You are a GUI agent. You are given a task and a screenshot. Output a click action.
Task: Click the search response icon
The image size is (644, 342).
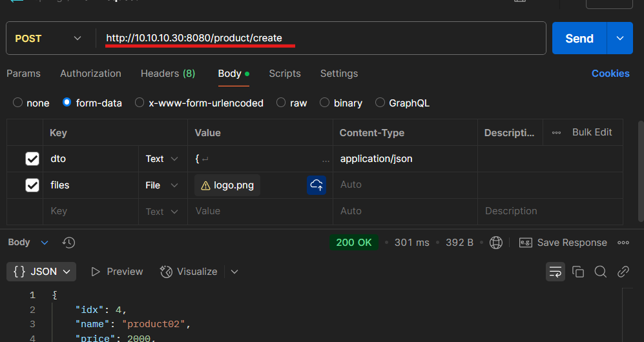(x=601, y=272)
